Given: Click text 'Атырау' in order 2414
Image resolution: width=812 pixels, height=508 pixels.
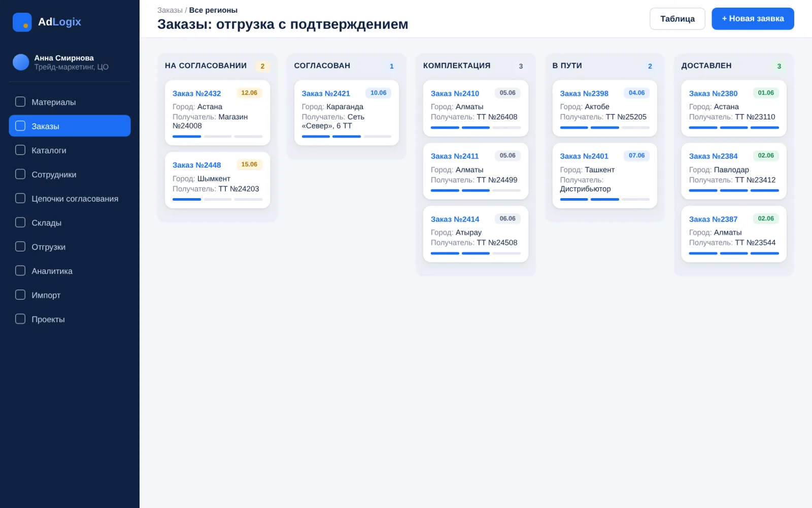Looking at the screenshot, I should (468, 233).
